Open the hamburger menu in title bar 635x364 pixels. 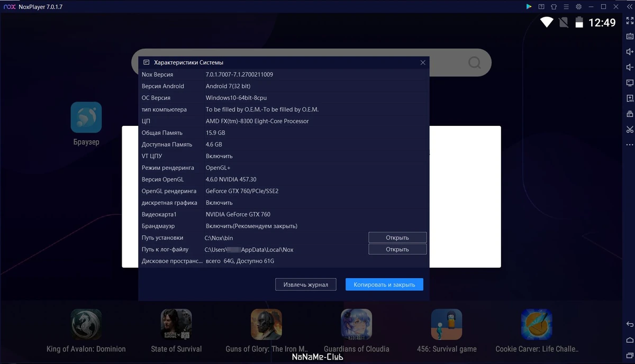pyautogui.click(x=566, y=7)
